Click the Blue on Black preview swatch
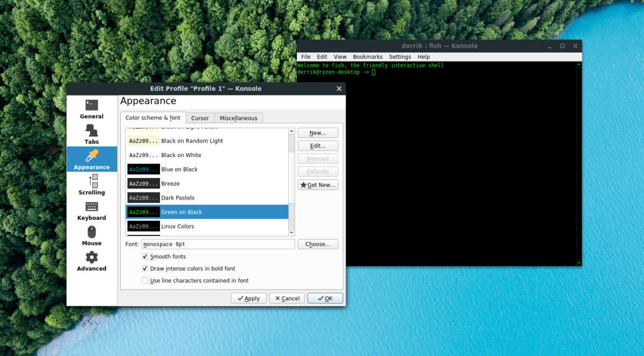 click(x=143, y=169)
